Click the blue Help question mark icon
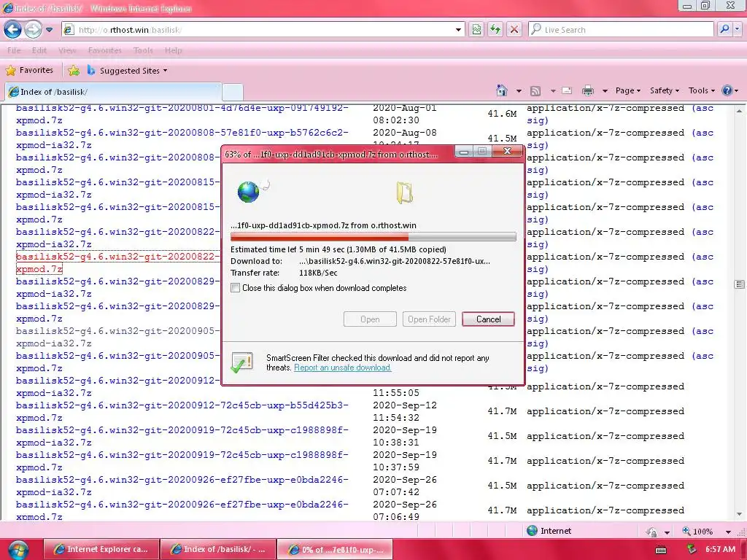 coord(727,90)
